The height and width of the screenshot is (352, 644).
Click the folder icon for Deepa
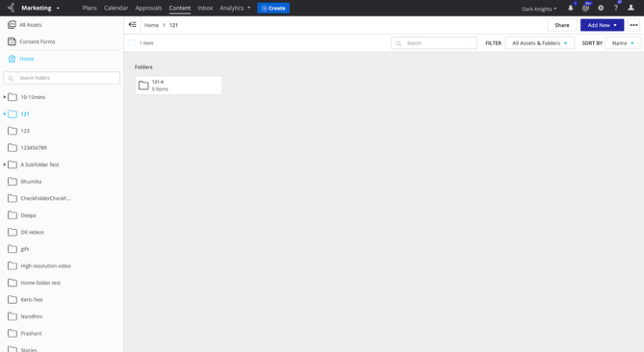pyautogui.click(x=13, y=215)
